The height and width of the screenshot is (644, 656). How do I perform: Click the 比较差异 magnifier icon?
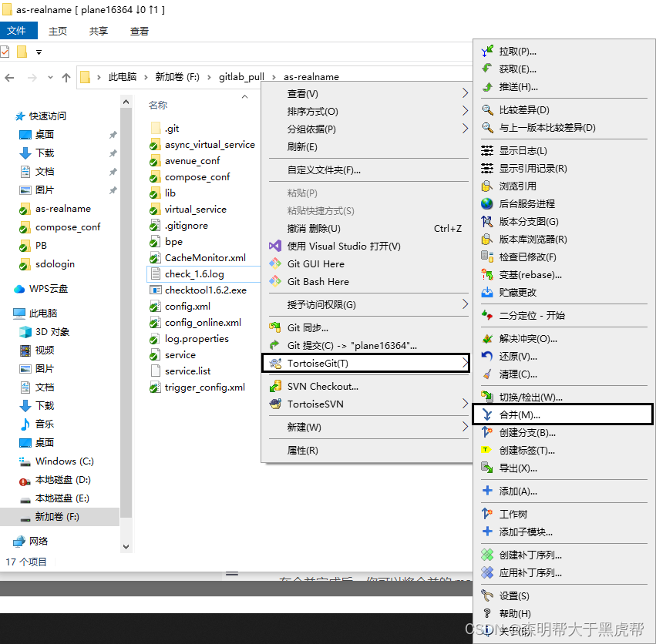pos(487,109)
